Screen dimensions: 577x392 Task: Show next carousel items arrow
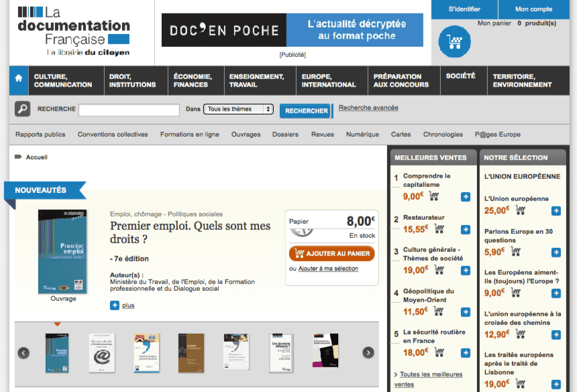pyautogui.click(x=368, y=352)
